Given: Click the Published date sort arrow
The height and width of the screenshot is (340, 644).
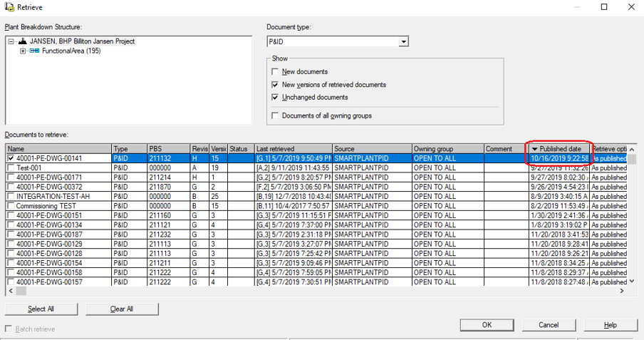Looking at the screenshot, I should click(534, 149).
